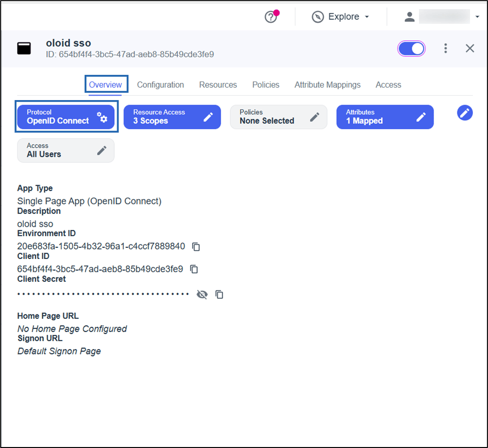Click the oloid sso application icon

coord(24,49)
